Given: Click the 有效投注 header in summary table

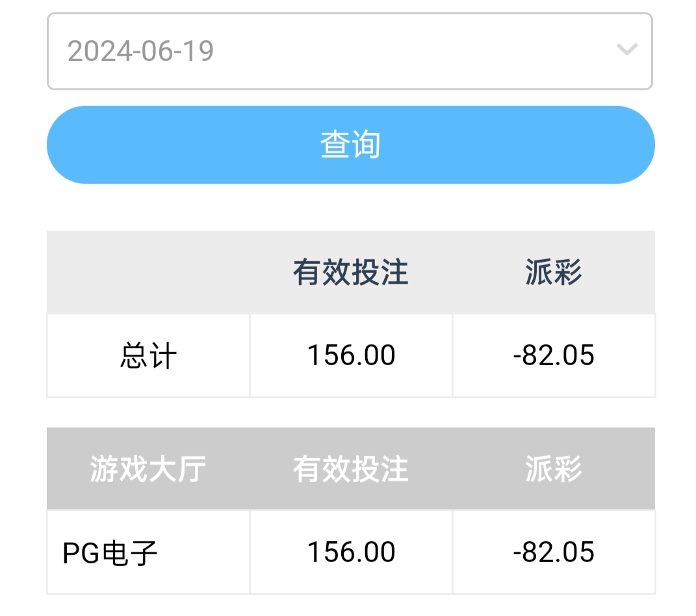Looking at the screenshot, I should click(x=350, y=272).
